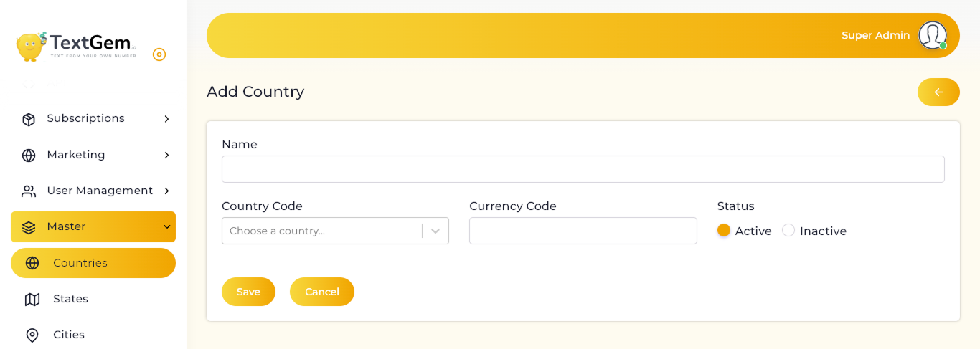Click the Subscriptions box icon

(29, 119)
